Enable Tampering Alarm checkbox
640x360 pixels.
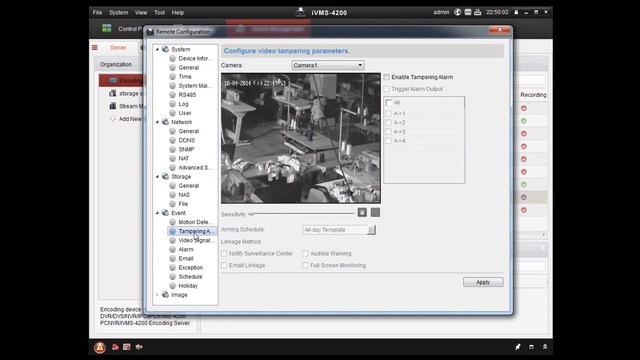[387, 77]
